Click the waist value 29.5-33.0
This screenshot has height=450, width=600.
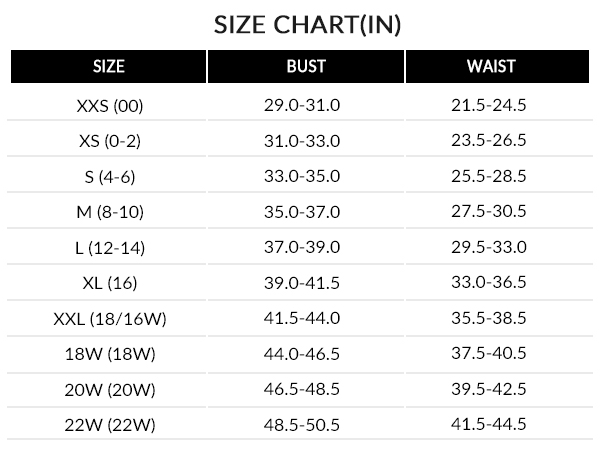click(489, 247)
